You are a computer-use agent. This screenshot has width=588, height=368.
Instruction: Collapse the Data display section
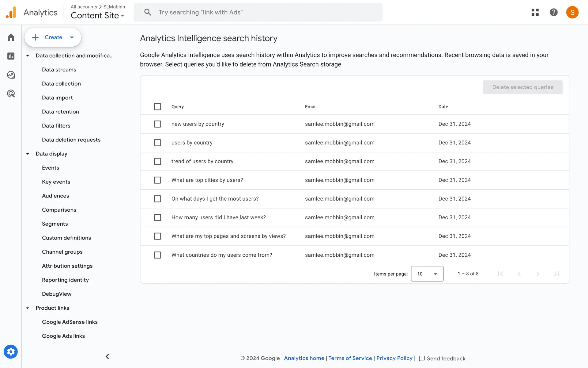[28, 154]
